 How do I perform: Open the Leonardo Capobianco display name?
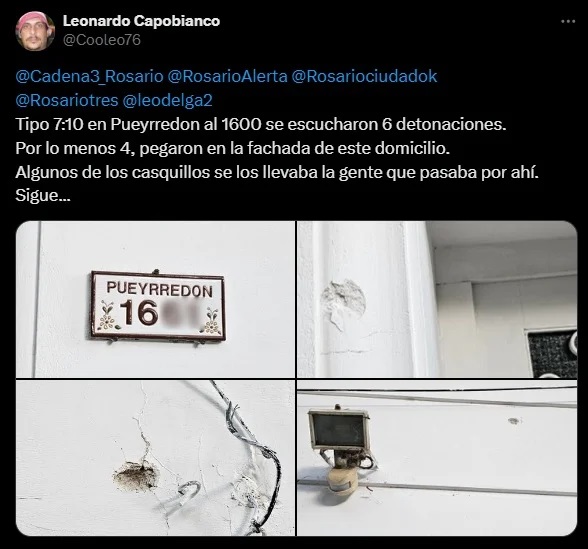coord(141,21)
